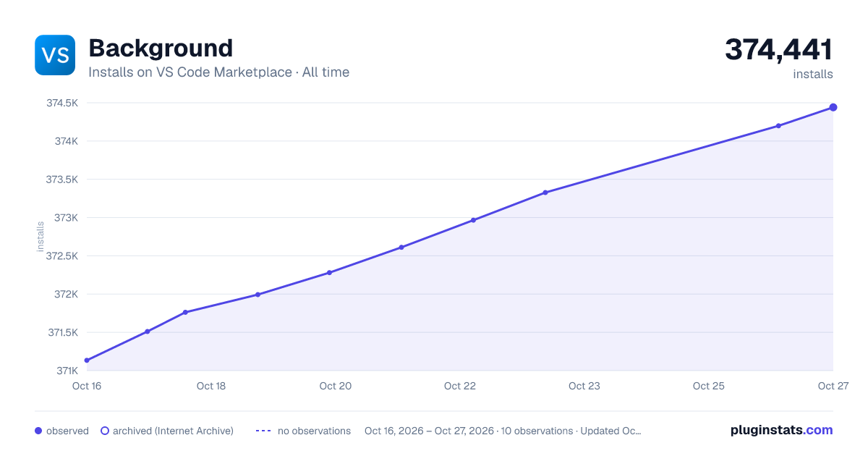Screen dimensions: 868x456
Task: Click the 373.5K y-axis label
Action: [62, 180]
